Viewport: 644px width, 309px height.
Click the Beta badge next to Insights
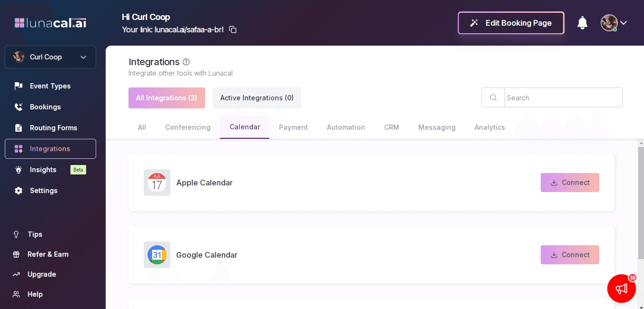[78, 170]
